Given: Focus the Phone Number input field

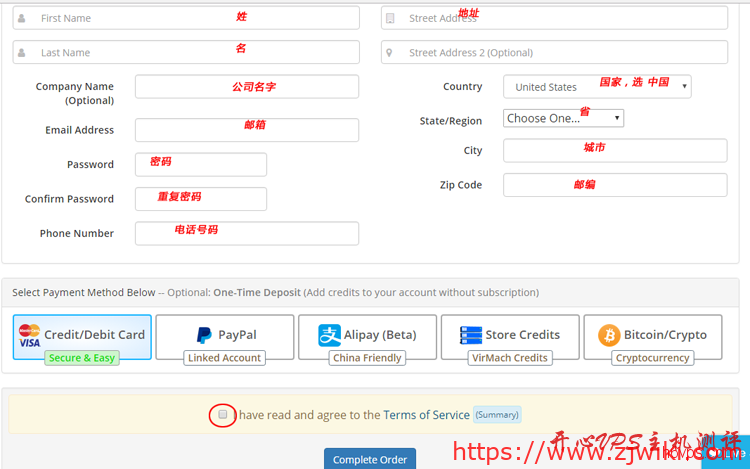Looking at the screenshot, I should 246,233.
